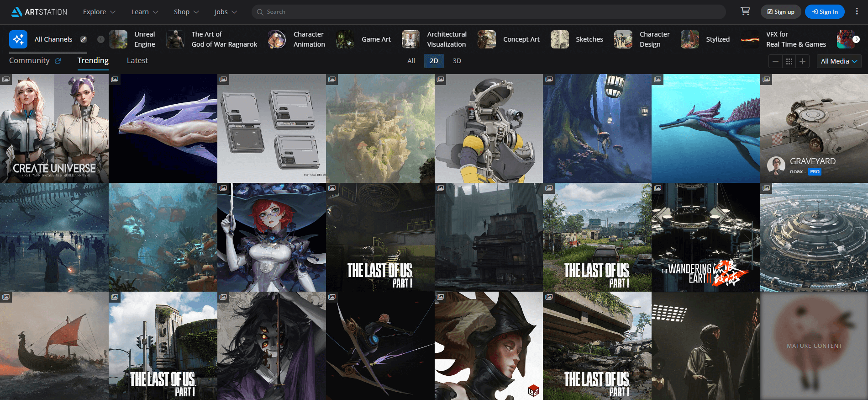Filter artwork by 3D
Screen dimensions: 868x400
click(x=457, y=61)
